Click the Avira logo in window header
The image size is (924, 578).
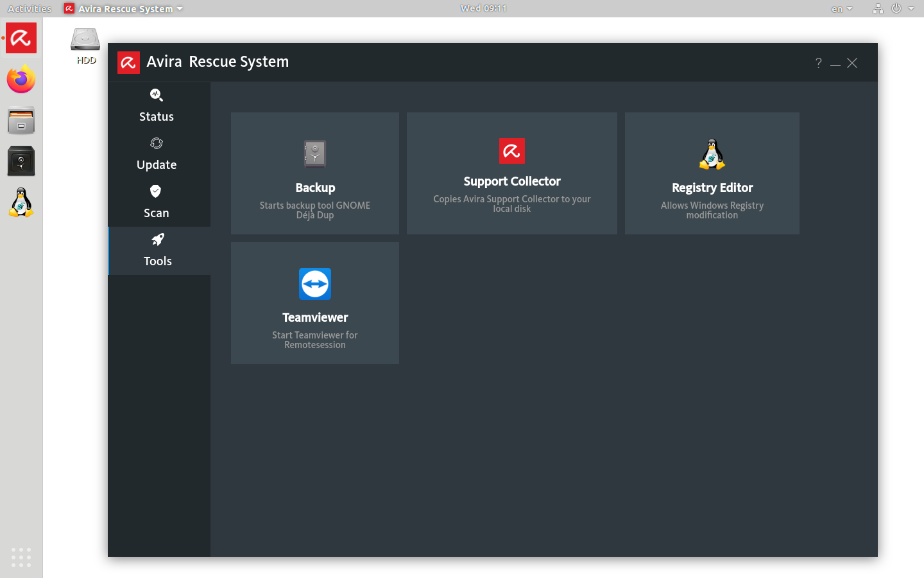click(x=128, y=63)
